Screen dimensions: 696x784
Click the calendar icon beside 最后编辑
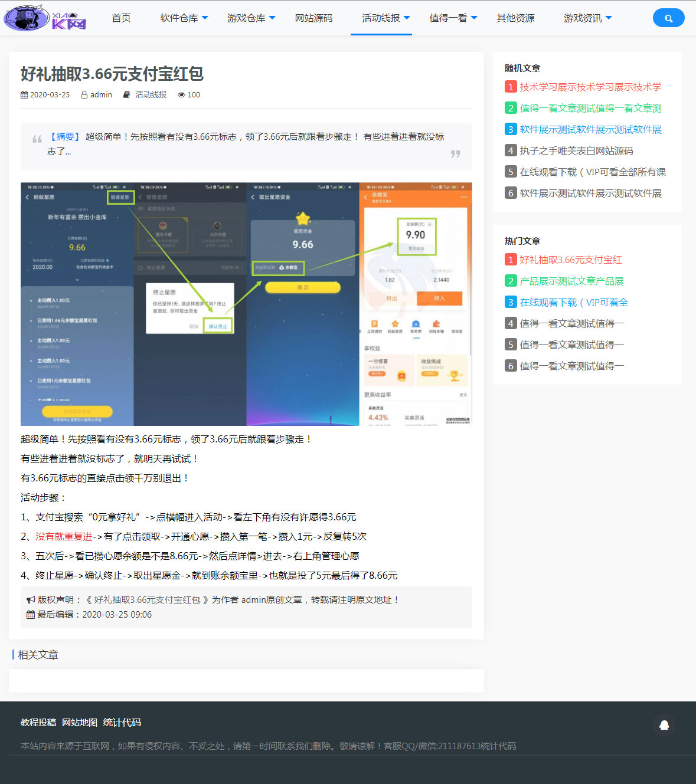pyautogui.click(x=31, y=615)
